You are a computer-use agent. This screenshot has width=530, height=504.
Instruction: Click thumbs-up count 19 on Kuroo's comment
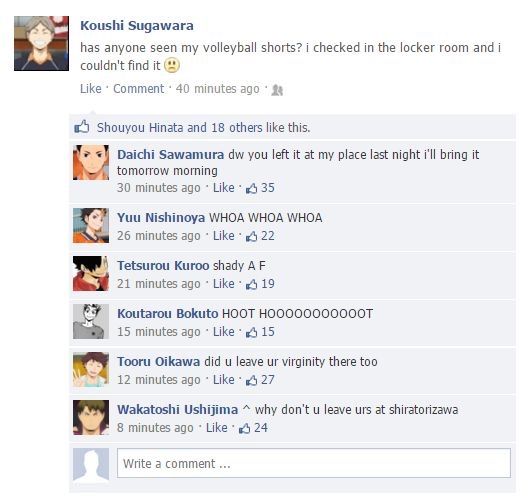(260, 284)
